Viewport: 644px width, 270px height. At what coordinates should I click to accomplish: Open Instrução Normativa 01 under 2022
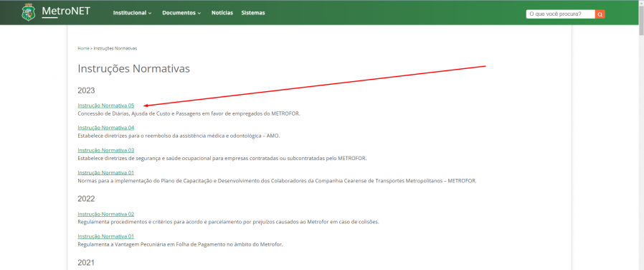[x=106, y=236]
